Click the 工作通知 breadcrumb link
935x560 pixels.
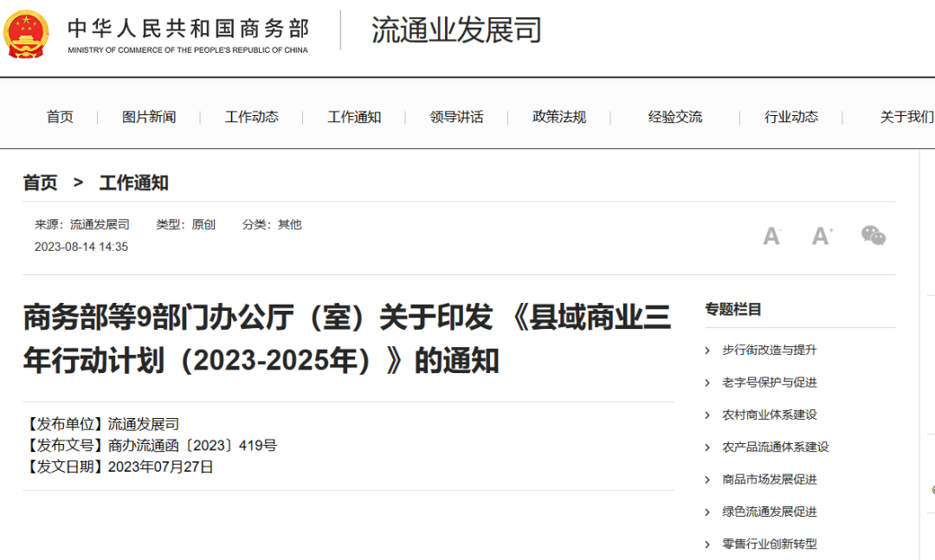133,183
